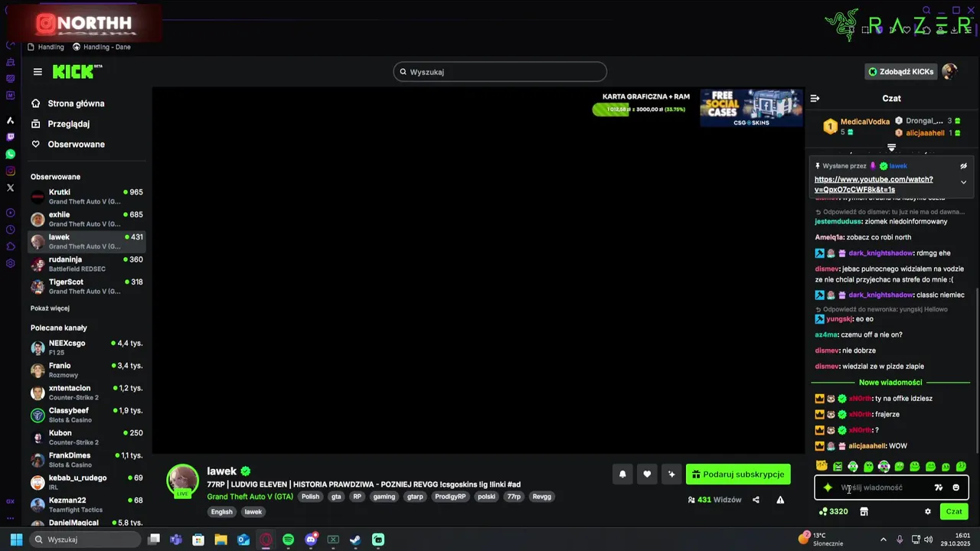Screen dimensions: 980x551
Task: Open the user profile avatar menu
Action: (x=949, y=72)
